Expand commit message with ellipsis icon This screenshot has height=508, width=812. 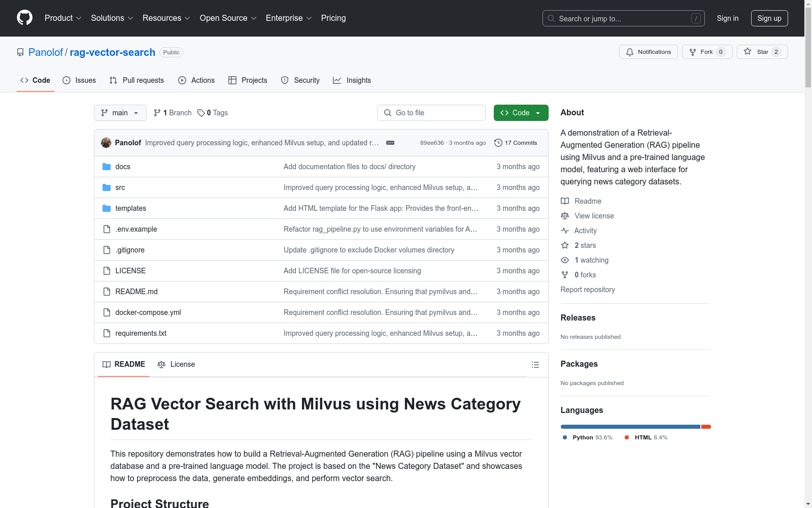(x=390, y=143)
